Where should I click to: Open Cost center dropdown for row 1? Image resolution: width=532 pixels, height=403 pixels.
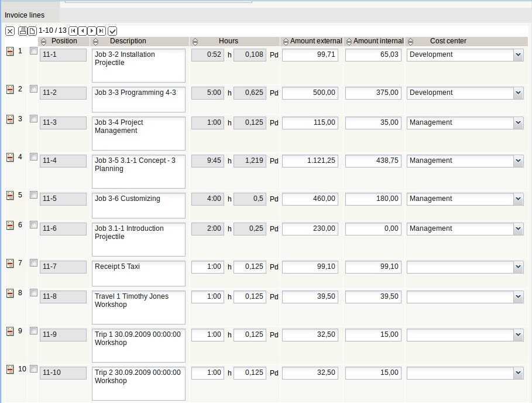[x=518, y=55]
